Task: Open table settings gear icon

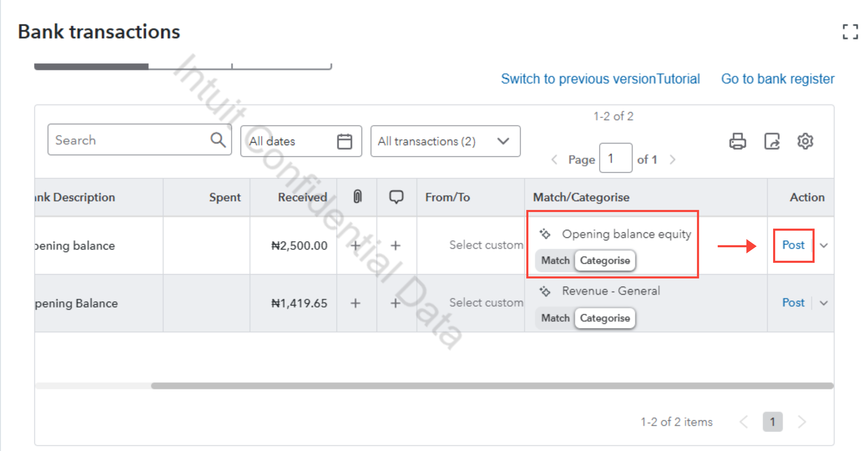Action: coord(805,141)
